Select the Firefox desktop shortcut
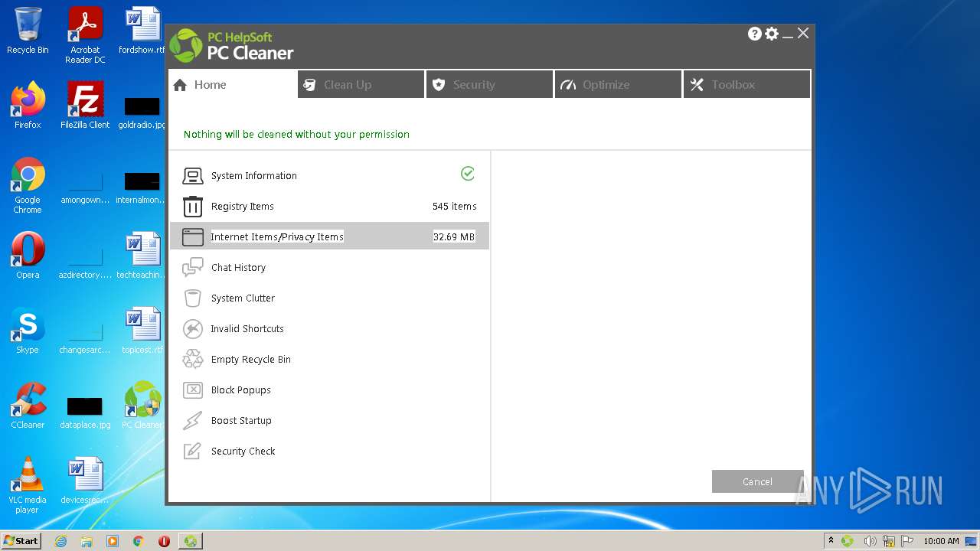This screenshot has height=551, width=980. (28, 106)
